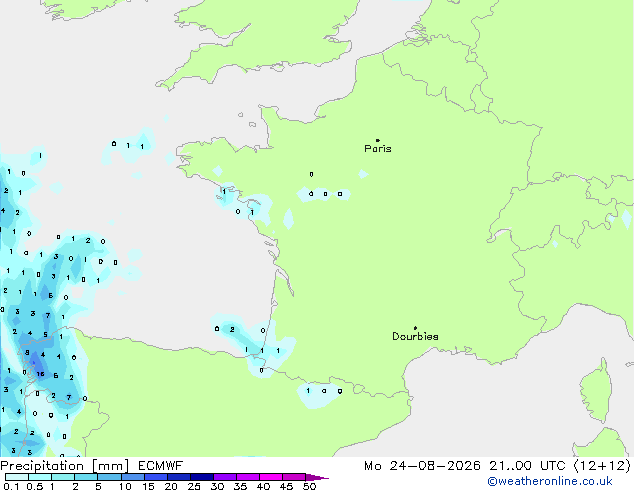Click the '(12+12)' forecast offset text
The image size is (634, 490).
point(602,466)
